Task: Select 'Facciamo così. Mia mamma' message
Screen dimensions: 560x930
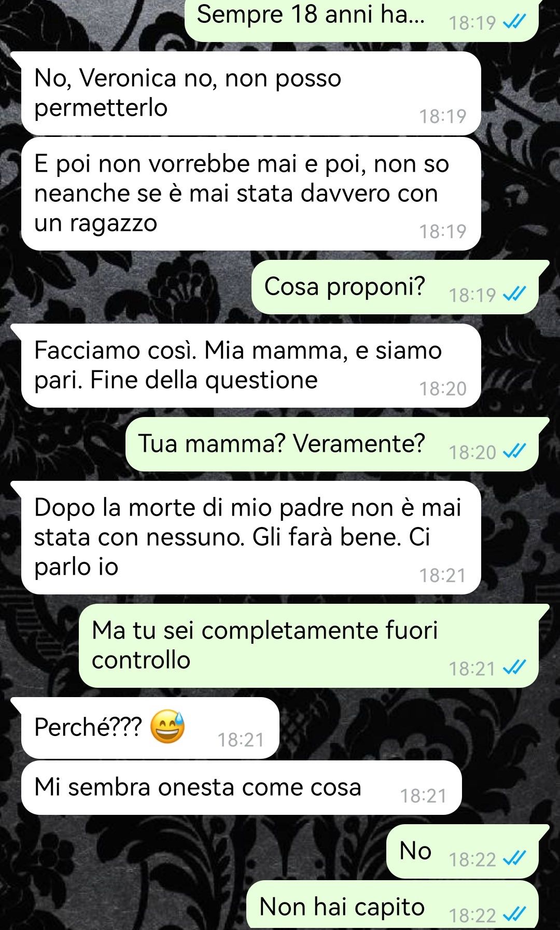Action: click(251, 366)
